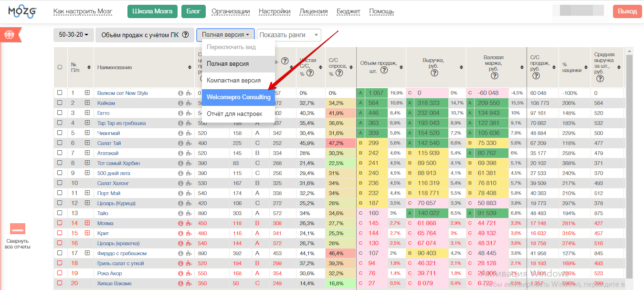Click the red brain flag sidebar icon
The width and height of the screenshot is (644, 290).
[8, 34]
